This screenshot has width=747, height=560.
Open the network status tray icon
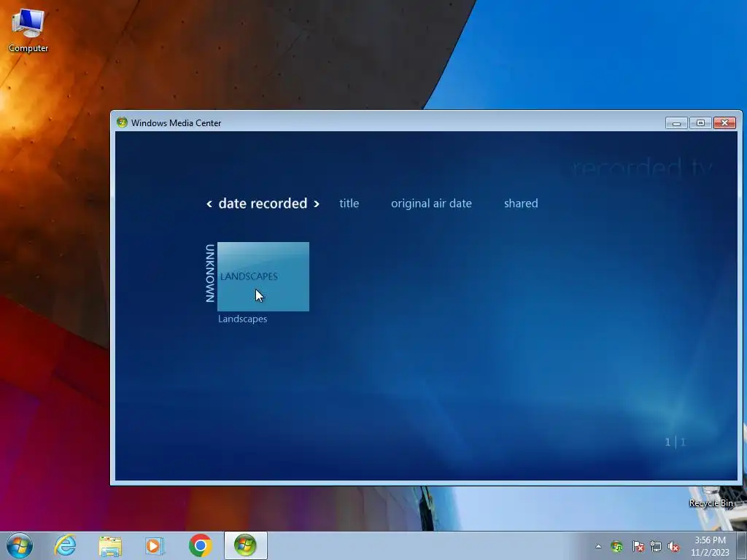[x=656, y=546]
